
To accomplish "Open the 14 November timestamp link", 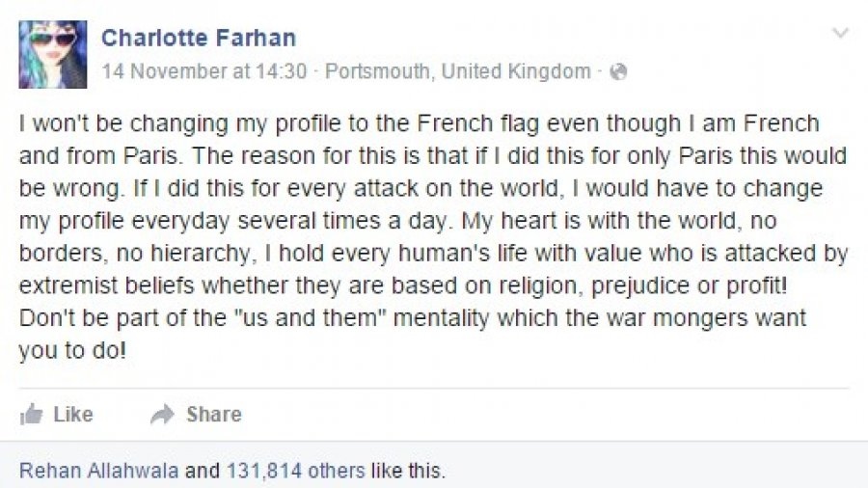I will pyautogui.click(x=204, y=71).
